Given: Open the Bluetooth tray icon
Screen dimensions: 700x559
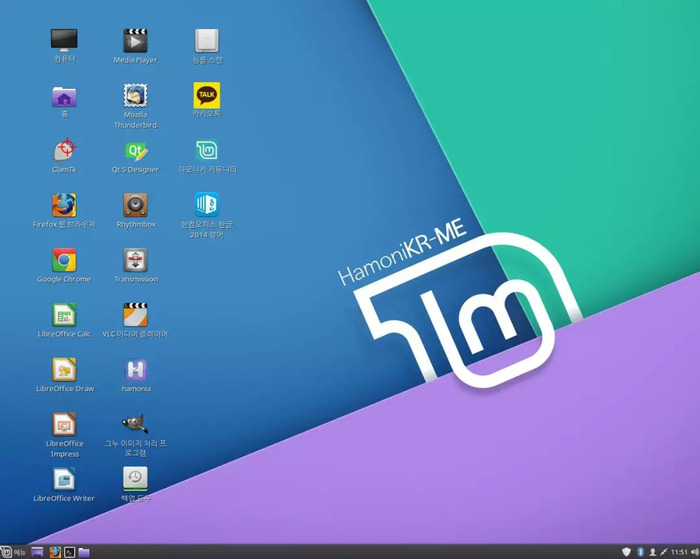Looking at the screenshot, I should point(640,552).
